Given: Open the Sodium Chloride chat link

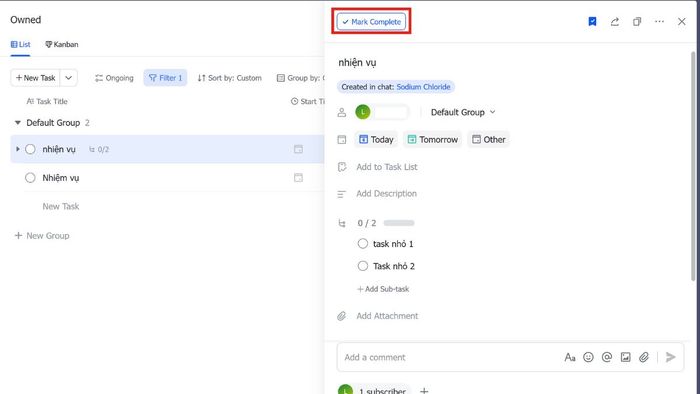Looking at the screenshot, I should [423, 87].
